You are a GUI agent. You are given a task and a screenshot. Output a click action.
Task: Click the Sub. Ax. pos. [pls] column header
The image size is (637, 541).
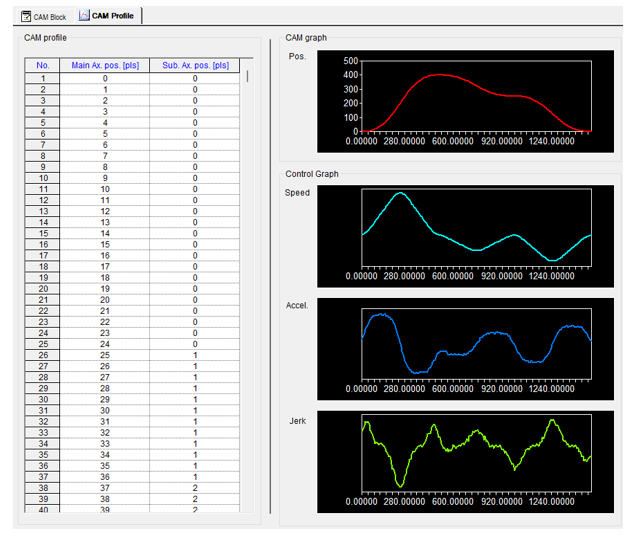click(195, 65)
